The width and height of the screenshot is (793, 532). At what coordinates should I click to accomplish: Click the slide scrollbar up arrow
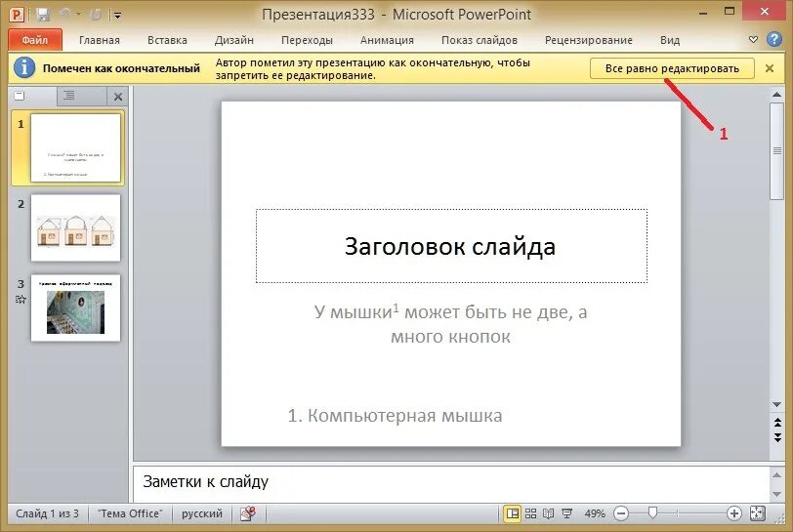click(777, 94)
